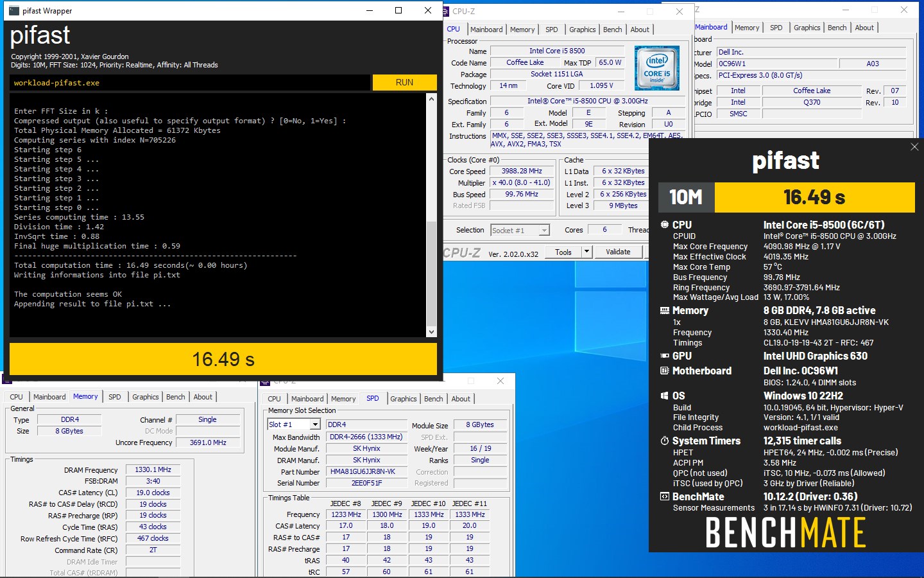
Task: Click the Max TDP value '65.0 W'
Action: [x=610, y=62]
